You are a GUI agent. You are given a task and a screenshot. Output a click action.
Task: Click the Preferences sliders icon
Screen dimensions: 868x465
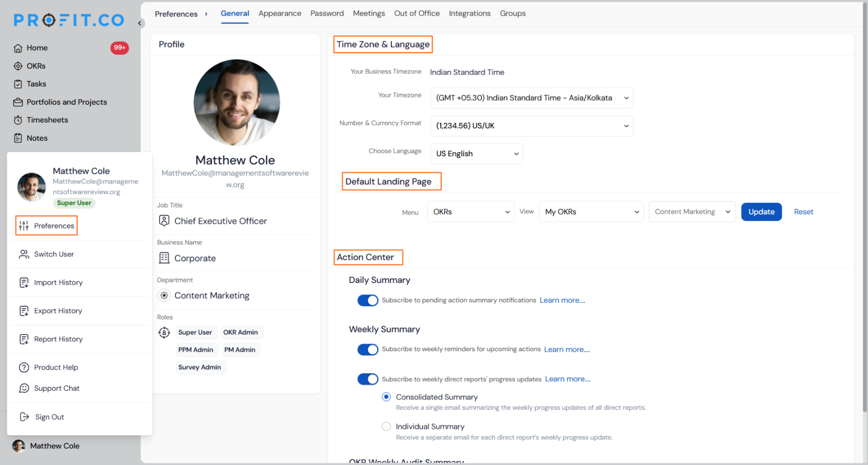[24, 226]
